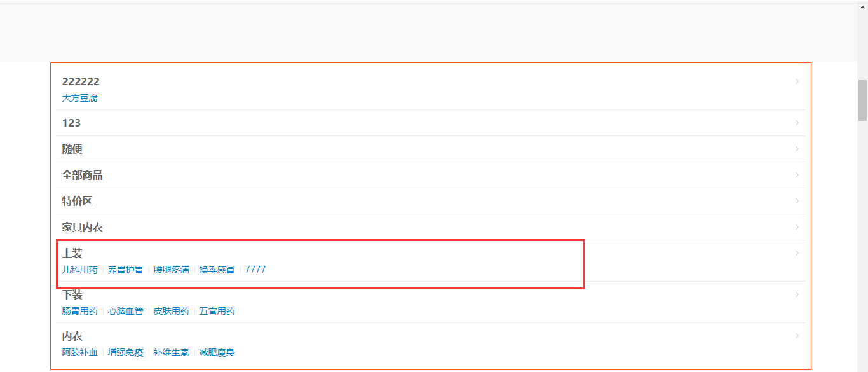868x372 pixels.
Task: Click the 换季感冒 link
Action: click(217, 270)
